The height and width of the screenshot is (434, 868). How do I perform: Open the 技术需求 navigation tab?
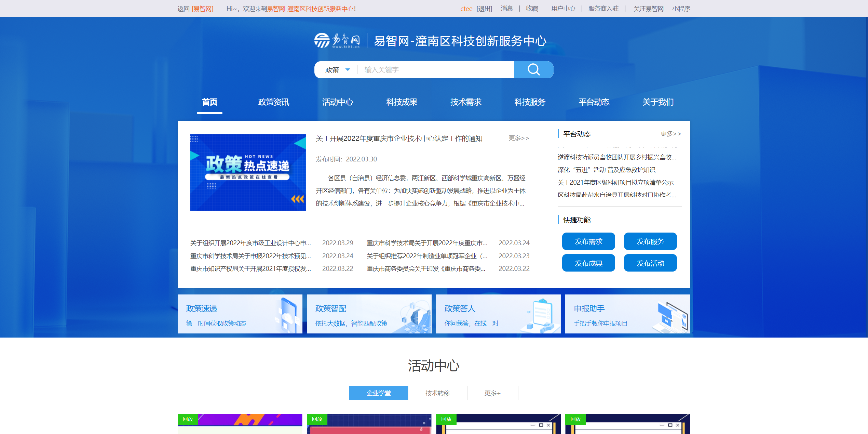[x=466, y=102]
